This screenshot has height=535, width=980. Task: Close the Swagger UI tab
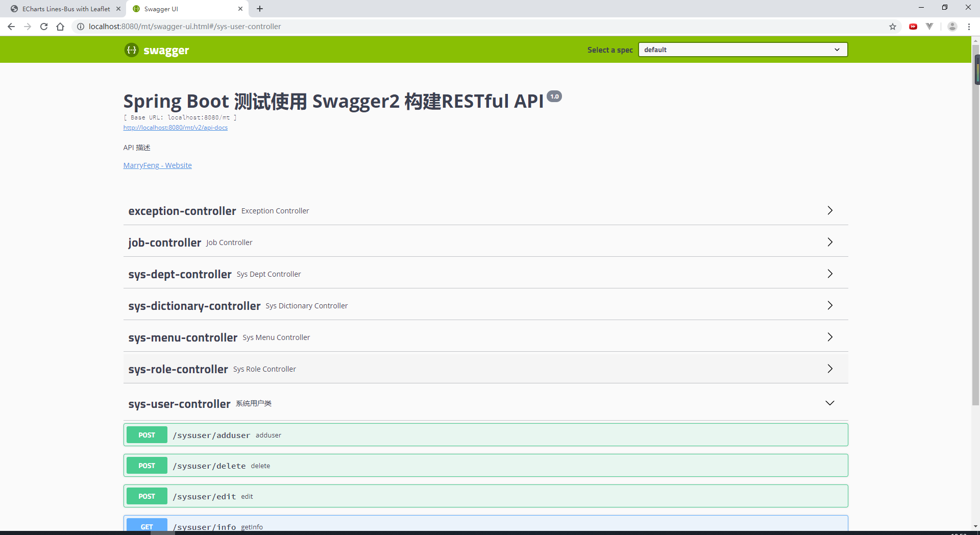tap(240, 9)
